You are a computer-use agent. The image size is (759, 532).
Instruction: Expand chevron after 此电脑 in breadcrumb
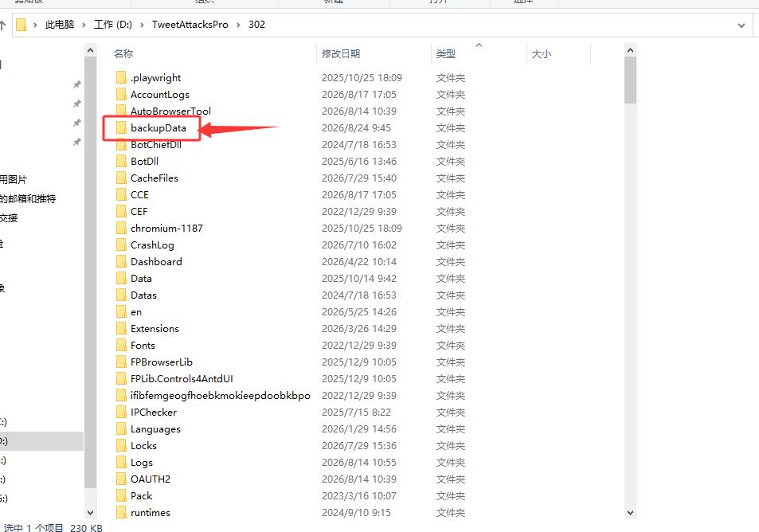click(84, 25)
